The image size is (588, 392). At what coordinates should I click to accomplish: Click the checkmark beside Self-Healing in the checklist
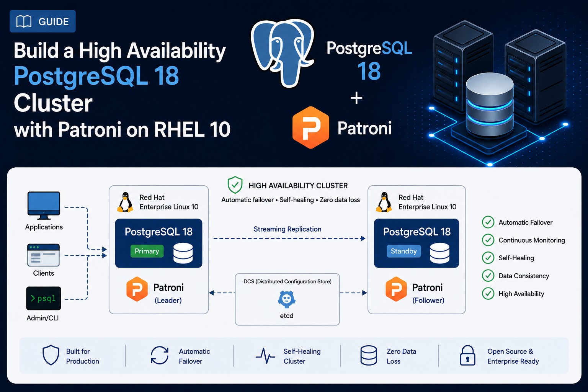488,258
